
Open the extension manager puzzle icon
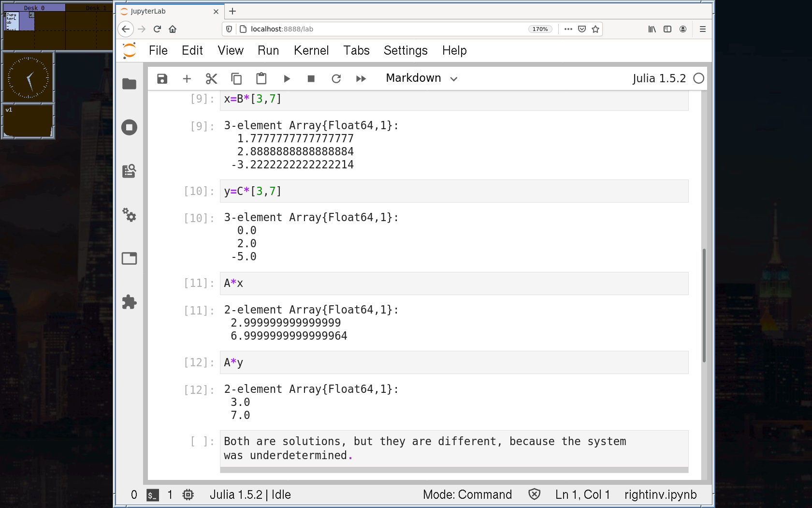pyautogui.click(x=129, y=302)
